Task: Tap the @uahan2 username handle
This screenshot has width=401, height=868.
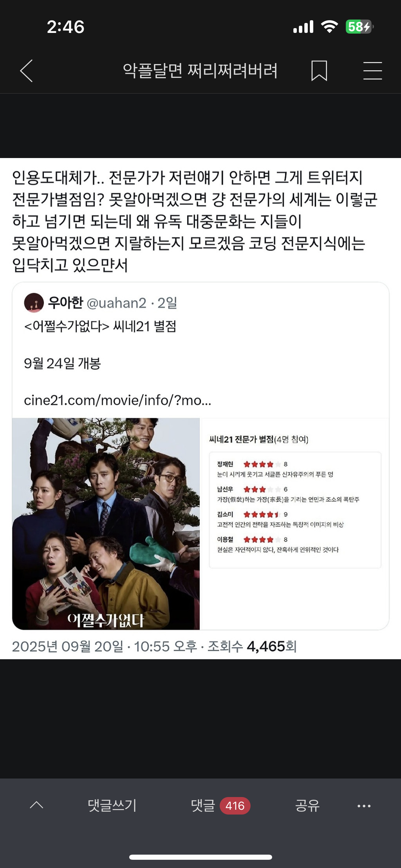Action: [117, 303]
